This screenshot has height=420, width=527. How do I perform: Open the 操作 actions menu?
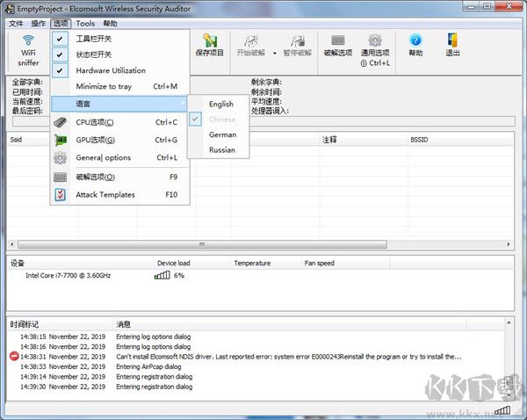click(38, 24)
